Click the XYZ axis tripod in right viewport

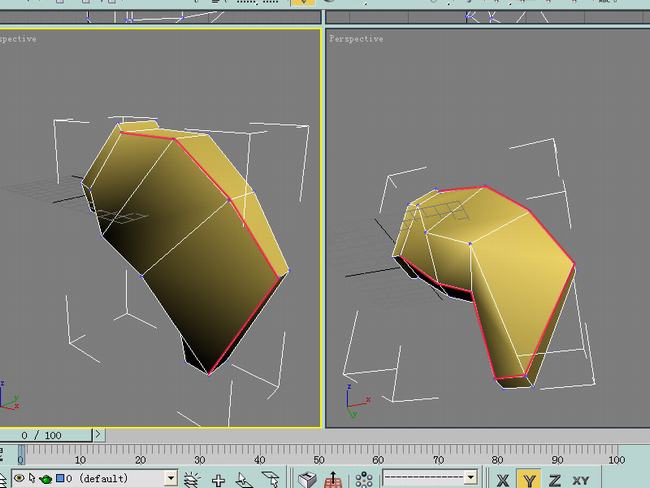tap(357, 400)
